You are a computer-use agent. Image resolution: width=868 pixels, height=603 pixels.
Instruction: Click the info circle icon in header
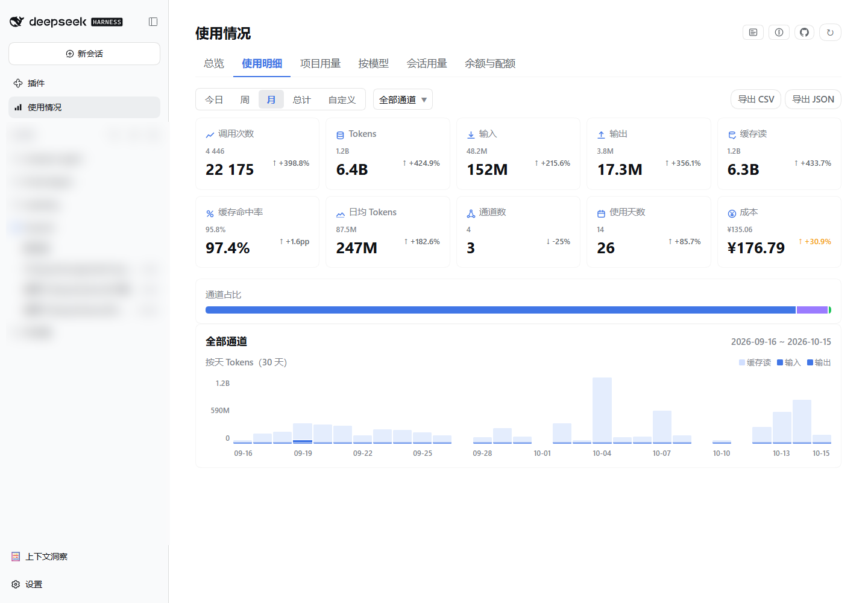(779, 33)
